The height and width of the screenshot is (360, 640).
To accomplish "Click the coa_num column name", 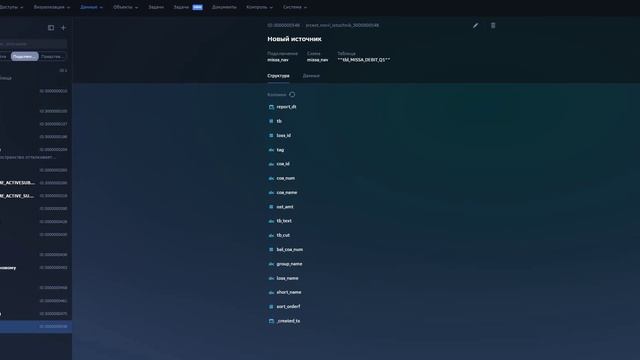I will (286, 178).
